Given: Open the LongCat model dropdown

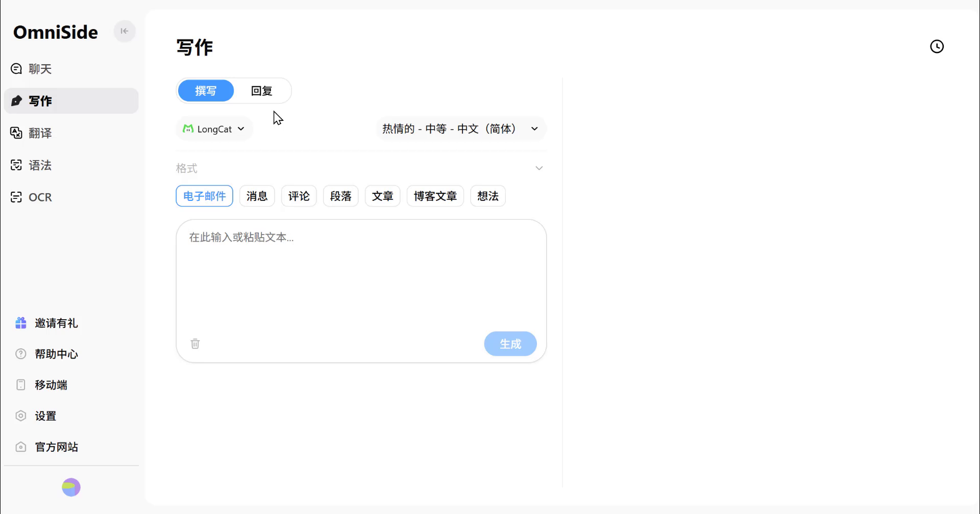Looking at the screenshot, I should click(214, 129).
